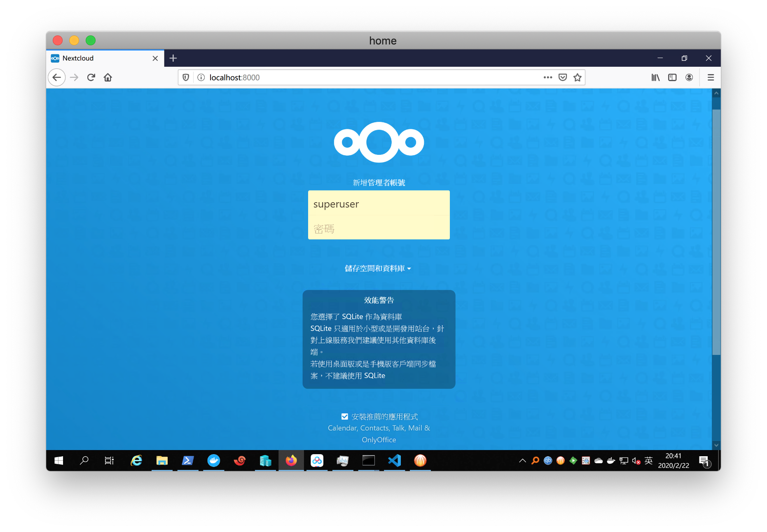
Task: Click the Nextcloud logo
Action: click(x=379, y=142)
